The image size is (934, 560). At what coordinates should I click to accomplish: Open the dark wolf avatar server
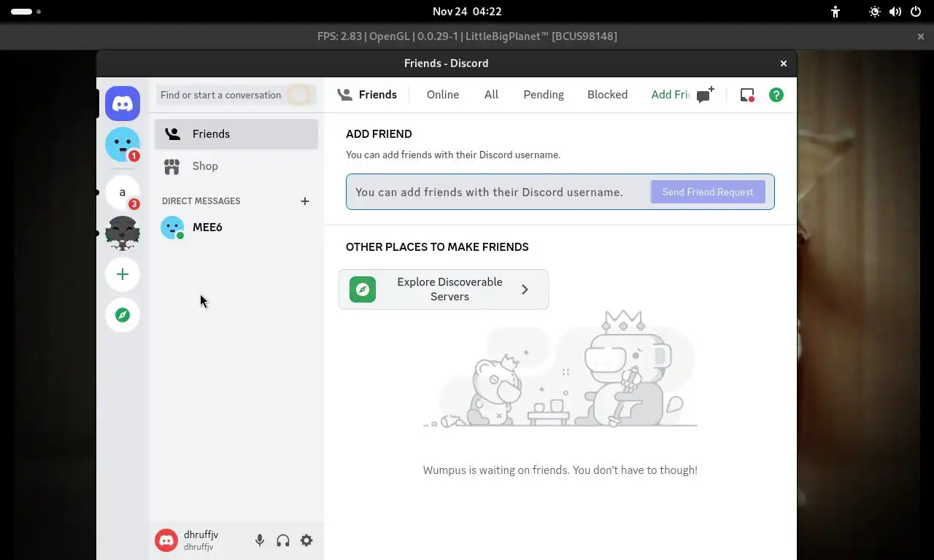click(x=123, y=233)
